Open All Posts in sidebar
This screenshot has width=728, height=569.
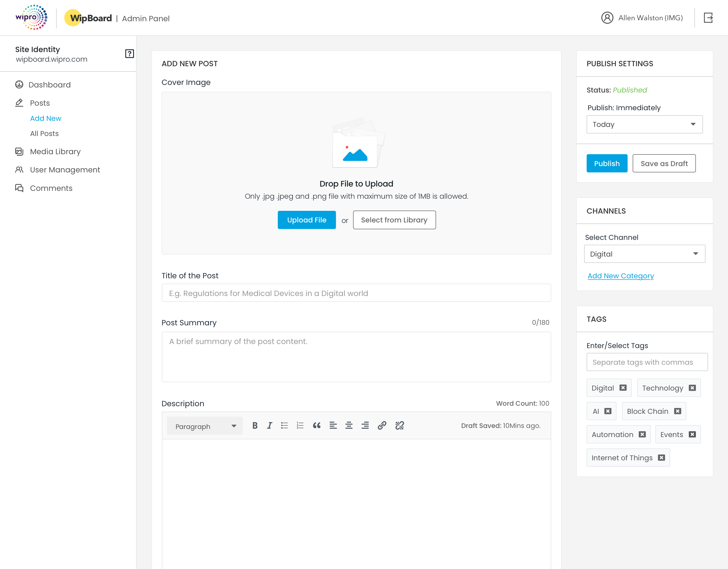click(x=44, y=133)
